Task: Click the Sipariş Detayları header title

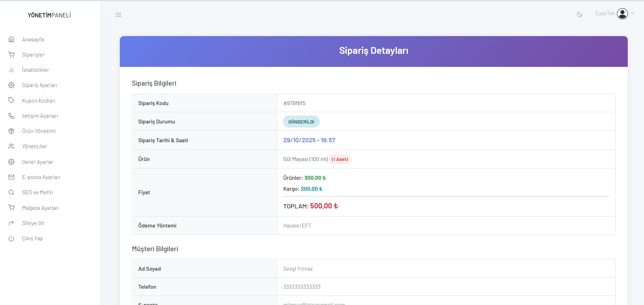Action: click(374, 51)
